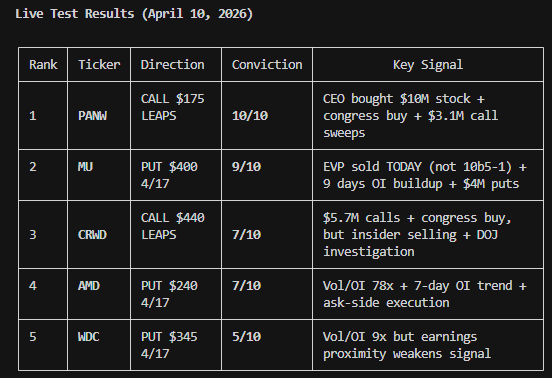Click the 9/10 conviction value
This screenshot has width=552, height=378.
coord(246,166)
